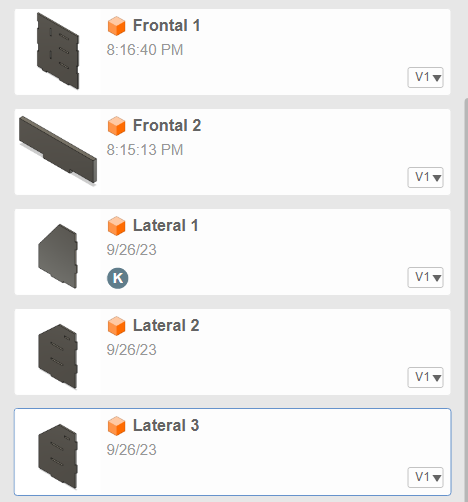
Task: Expand the V1 version list on Lateral 1
Action: 425,277
